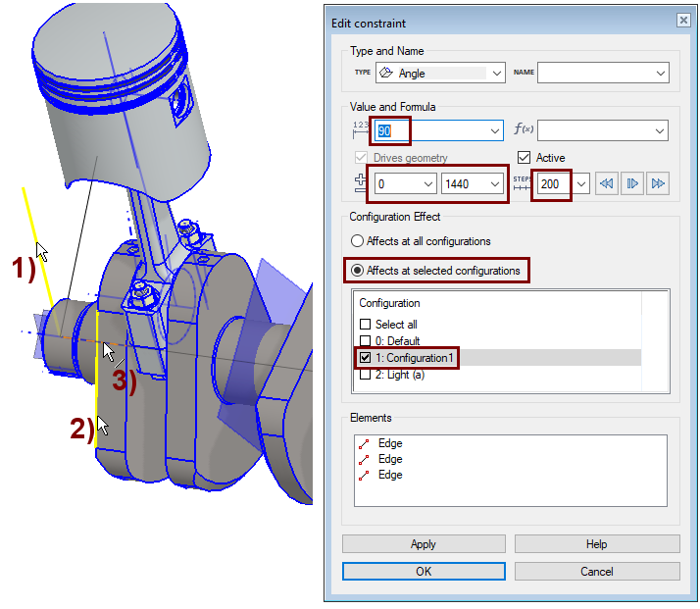Click the range limits icon beside 0
The height and width of the screenshot is (609, 700).
360,183
